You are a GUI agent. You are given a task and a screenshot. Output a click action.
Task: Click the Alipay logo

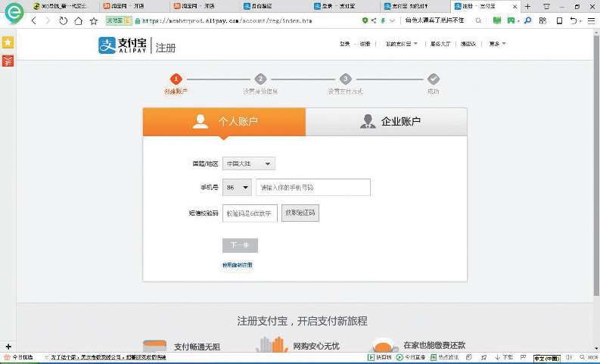click(123, 45)
